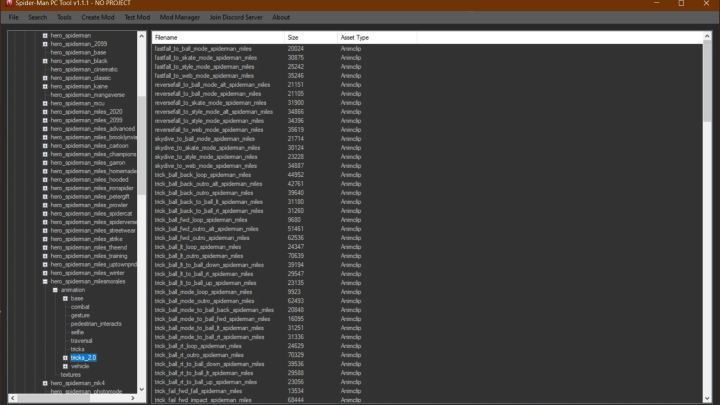
Task: Select skydive_to_web_mode_spiderman_miles file
Action: coord(206,166)
